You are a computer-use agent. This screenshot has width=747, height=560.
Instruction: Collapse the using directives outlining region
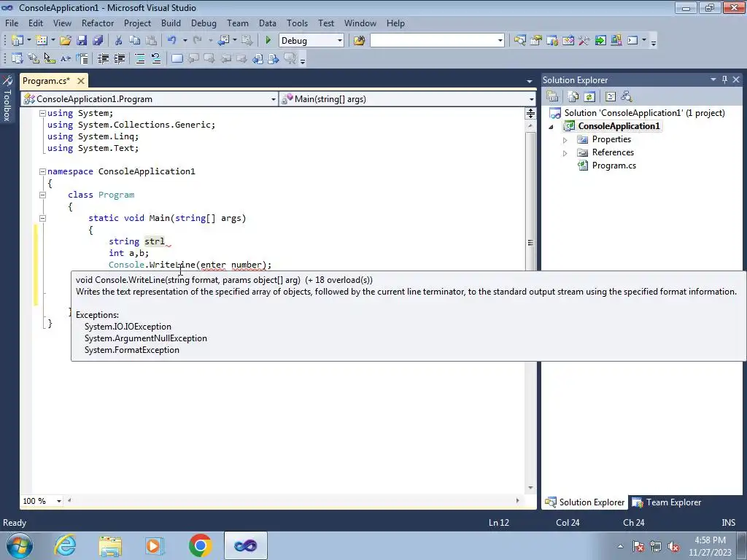[42, 113]
